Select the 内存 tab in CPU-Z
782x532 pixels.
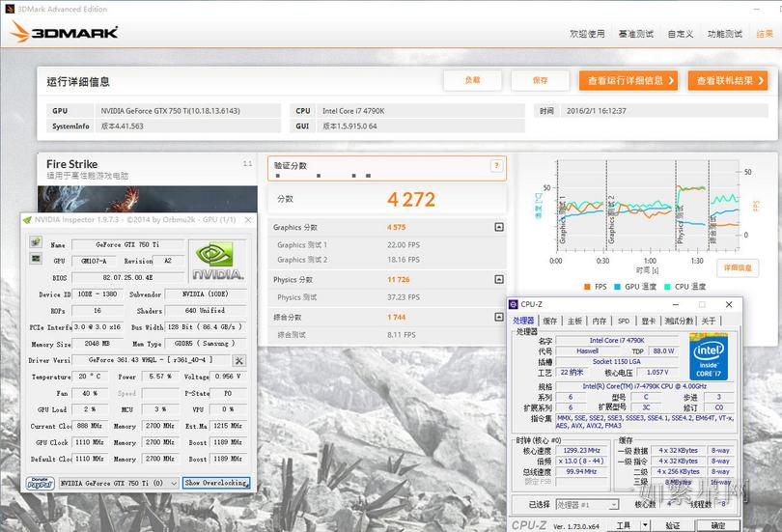[x=599, y=321]
